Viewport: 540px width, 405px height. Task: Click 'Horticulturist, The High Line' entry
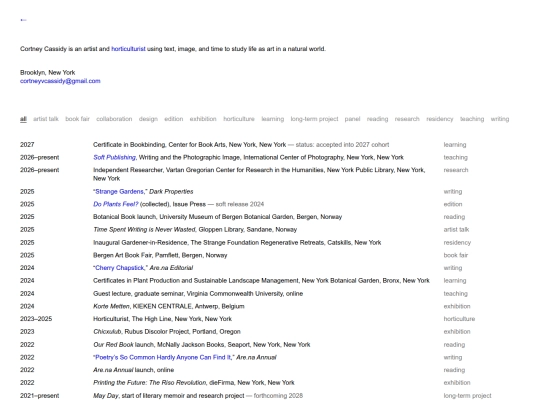[162, 319]
